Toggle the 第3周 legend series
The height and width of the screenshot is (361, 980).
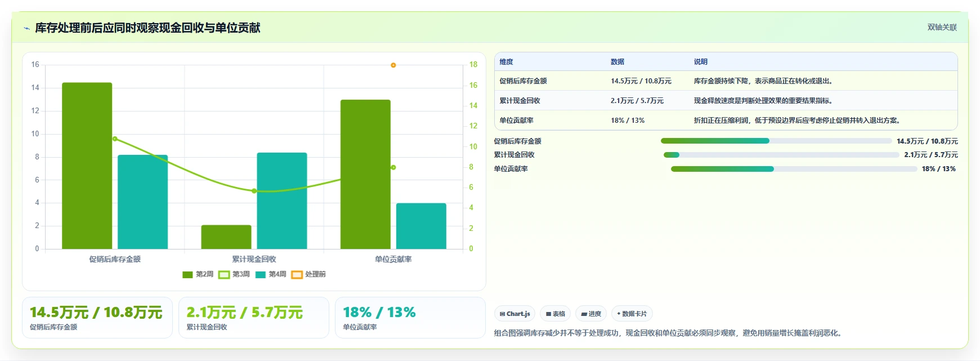[234, 274]
